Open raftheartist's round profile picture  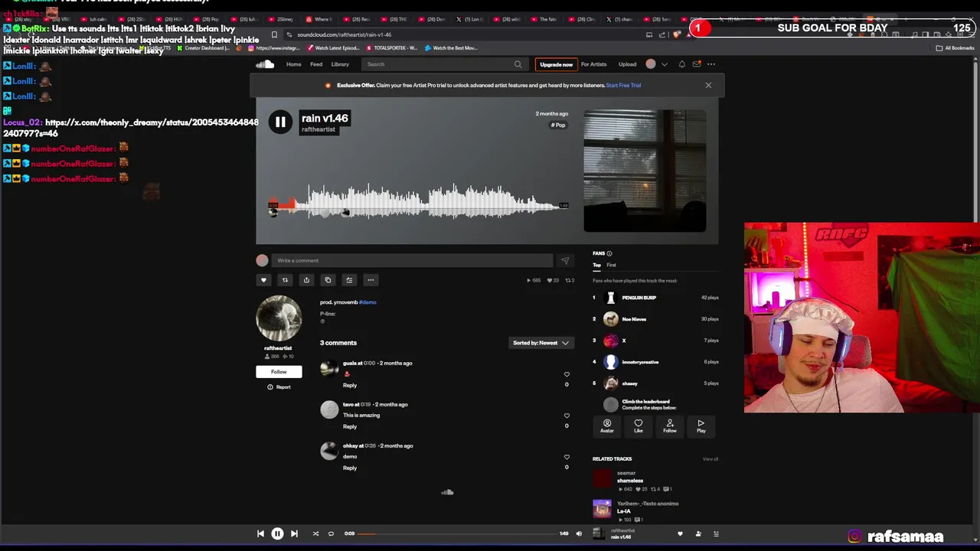[x=279, y=318]
